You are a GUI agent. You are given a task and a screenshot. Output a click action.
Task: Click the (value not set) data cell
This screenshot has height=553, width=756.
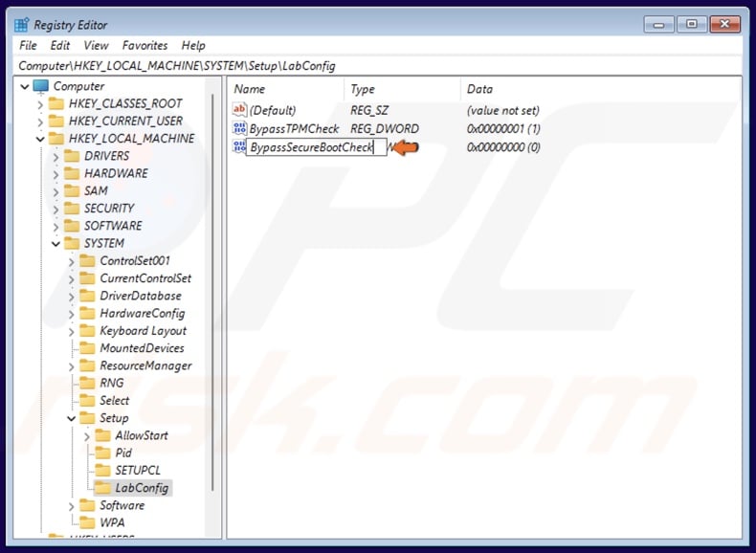502,110
